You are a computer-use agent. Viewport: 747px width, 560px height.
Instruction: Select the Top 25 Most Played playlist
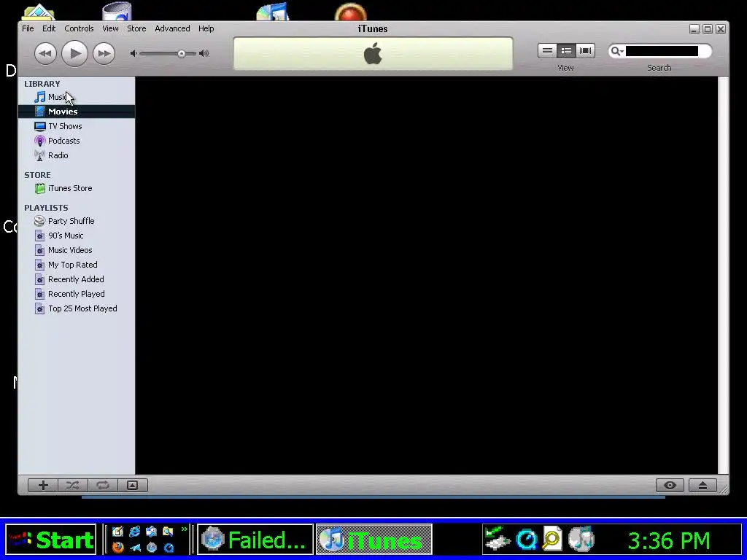point(76,308)
